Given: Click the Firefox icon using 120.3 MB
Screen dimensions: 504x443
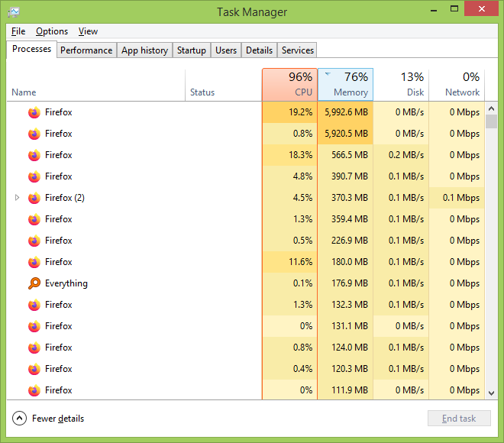Looking at the screenshot, I should (x=34, y=369).
